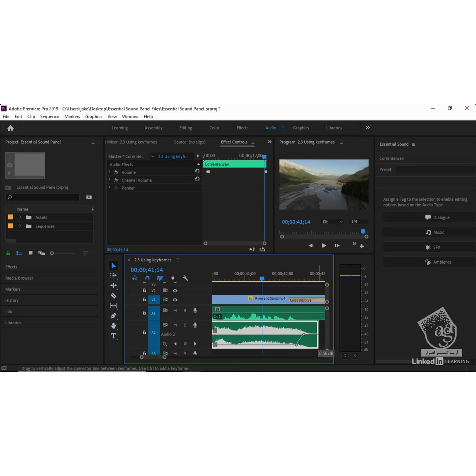
Task: Go to previous keyframe on Audio 2
Action: pyautogui.click(x=175, y=344)
